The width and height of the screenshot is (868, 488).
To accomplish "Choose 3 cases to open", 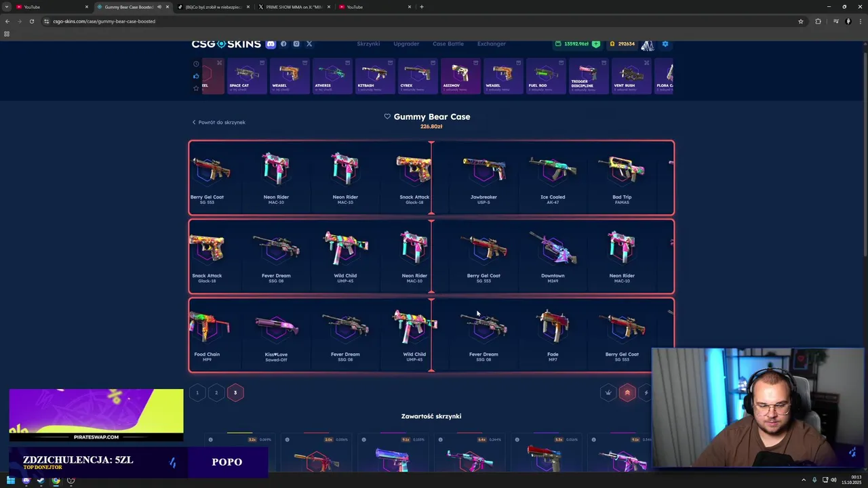I will coord(235,392).
